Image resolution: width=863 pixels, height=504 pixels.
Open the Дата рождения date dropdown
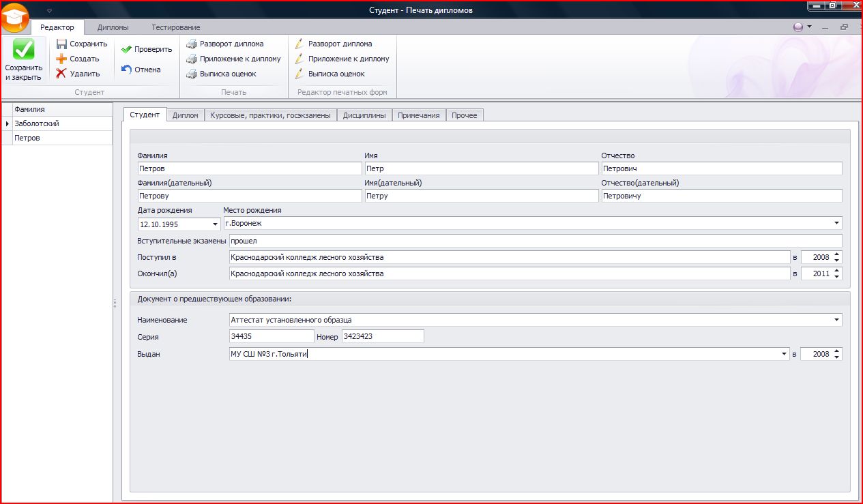click(x=214, y=224)
